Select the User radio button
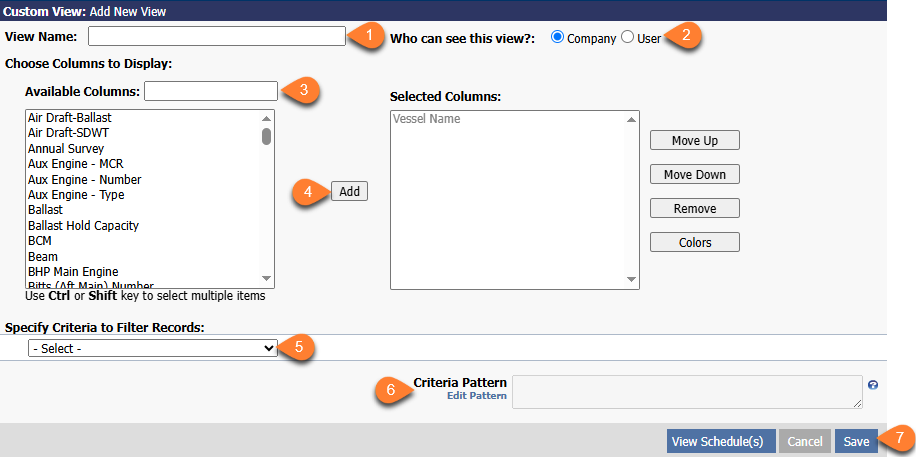The image size is (916, 457). (x=628, y=37)
